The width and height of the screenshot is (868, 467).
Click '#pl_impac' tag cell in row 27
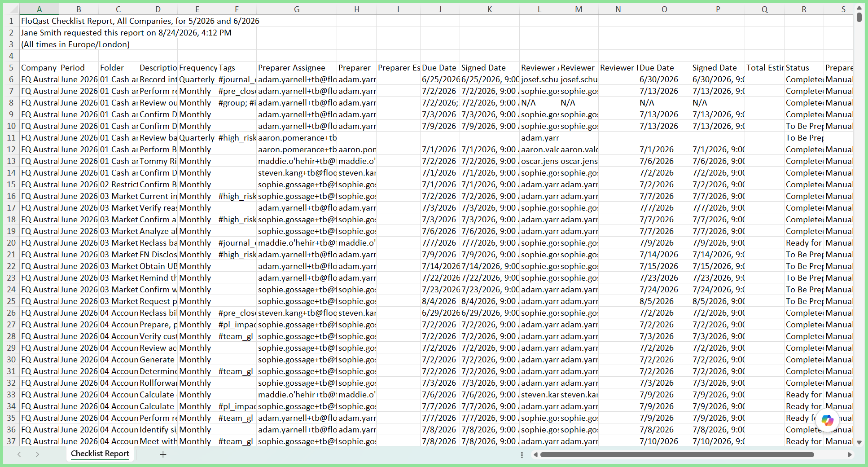click(237, 325)
